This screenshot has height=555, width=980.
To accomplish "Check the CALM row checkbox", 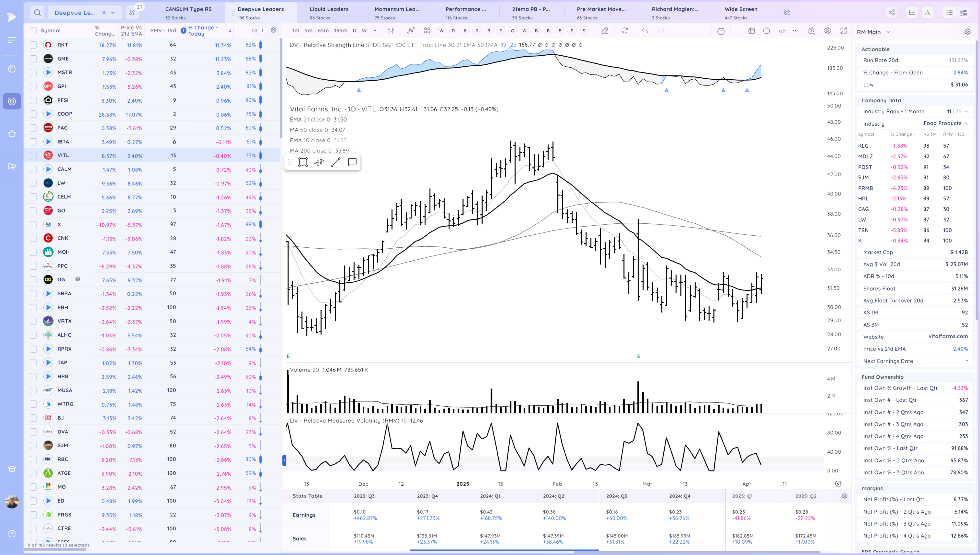I will (33, 169).
